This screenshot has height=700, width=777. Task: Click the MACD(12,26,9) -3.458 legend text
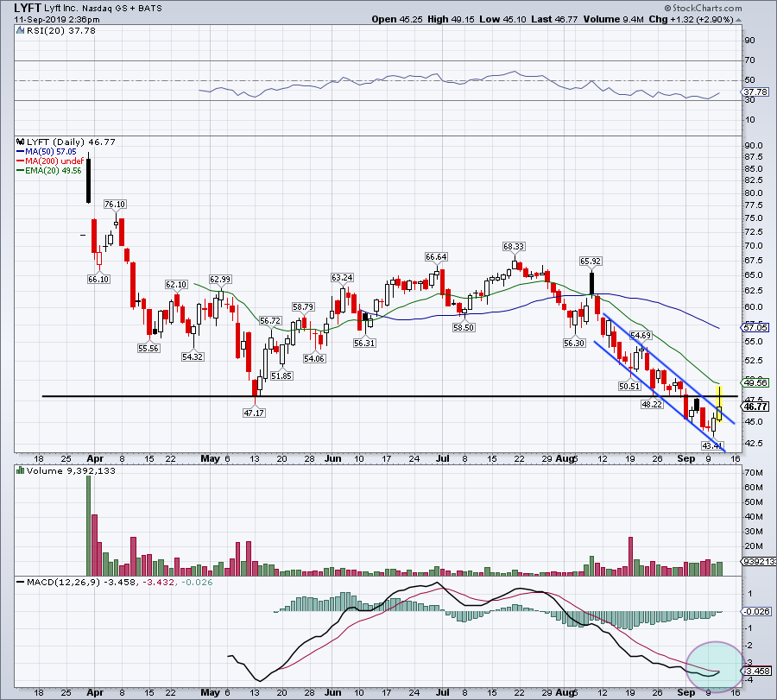click(x=81, y=582)
